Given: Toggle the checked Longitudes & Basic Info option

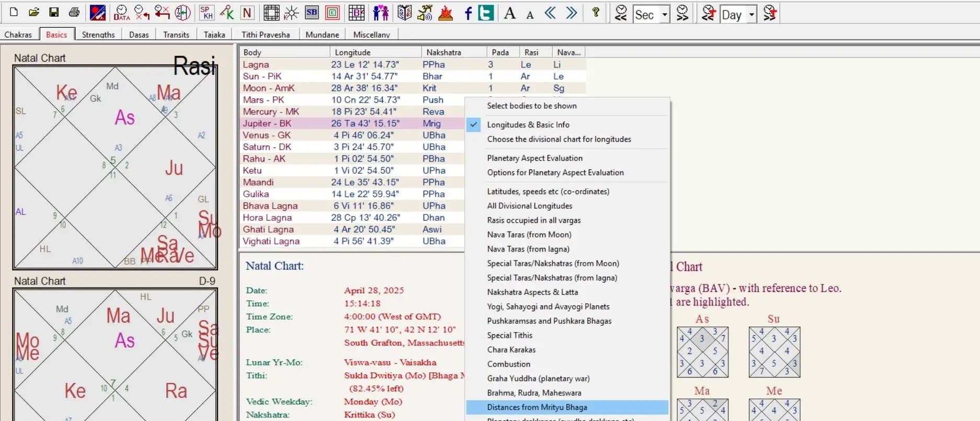Looking at the screenshot, I should tap(528, 124).
